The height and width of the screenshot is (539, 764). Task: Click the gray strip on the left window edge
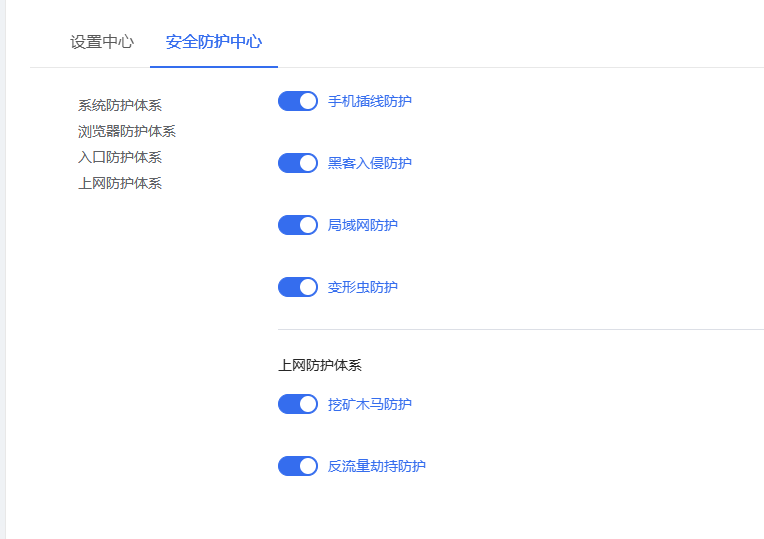(x=3, y=270)
